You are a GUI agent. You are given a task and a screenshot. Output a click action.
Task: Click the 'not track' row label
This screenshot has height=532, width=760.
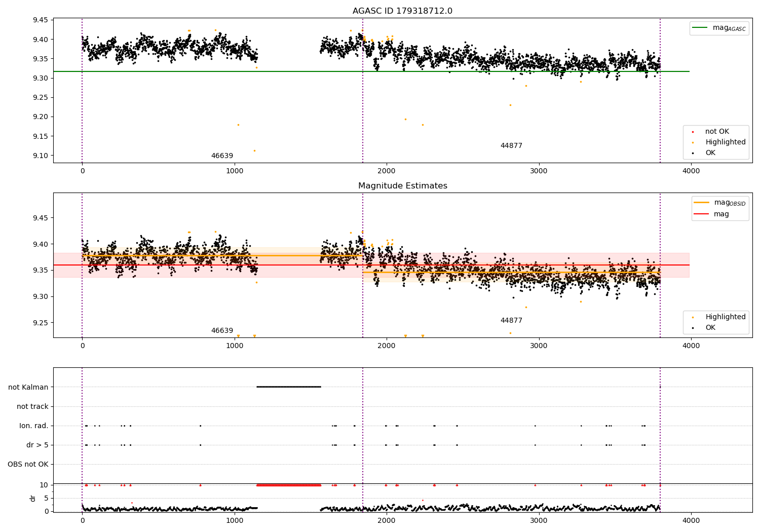click(32, 406)
